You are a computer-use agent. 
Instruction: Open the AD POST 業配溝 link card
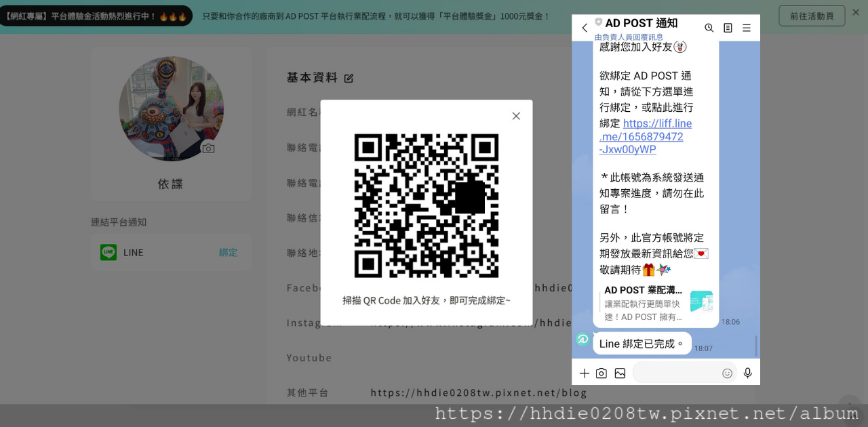pyautogui.click(x=656, y=302)
